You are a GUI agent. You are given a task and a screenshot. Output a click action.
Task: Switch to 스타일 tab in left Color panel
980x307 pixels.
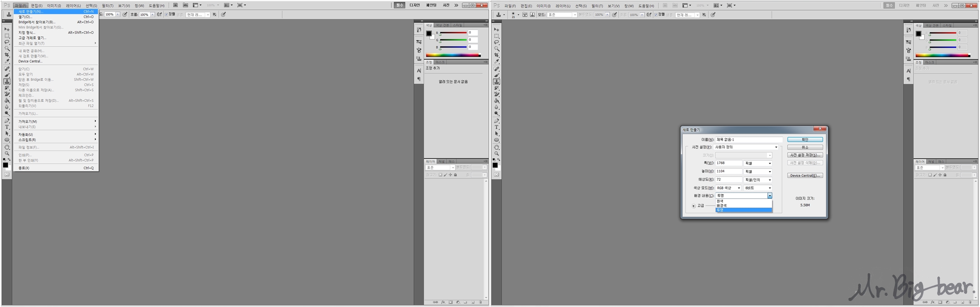point(457,25)
